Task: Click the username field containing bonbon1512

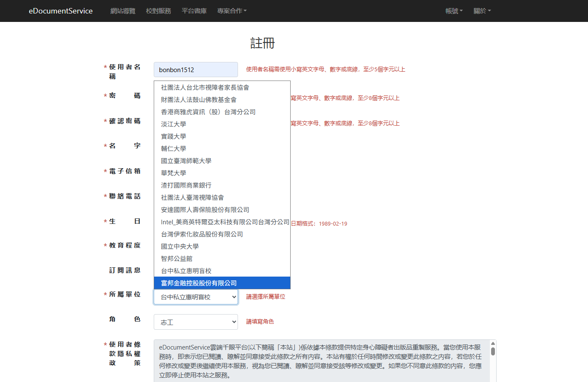Action: 196,70
